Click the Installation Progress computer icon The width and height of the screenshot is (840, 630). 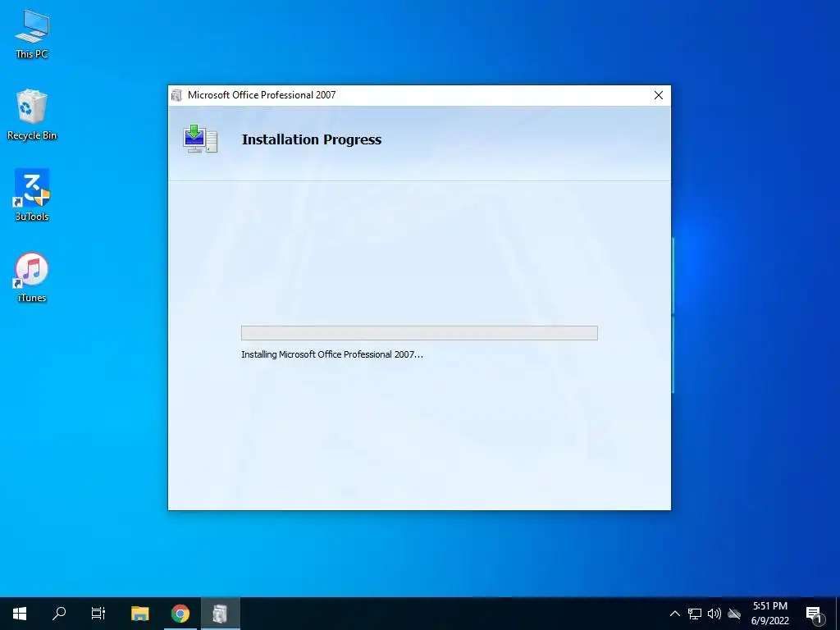[200, 139]
